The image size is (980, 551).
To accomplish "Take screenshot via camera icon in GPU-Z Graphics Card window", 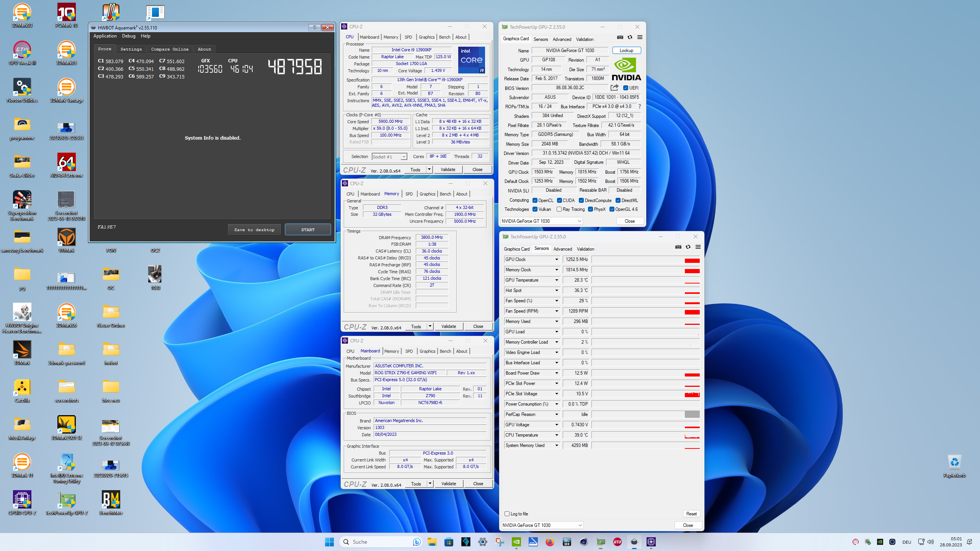I will tap(620, 37).
